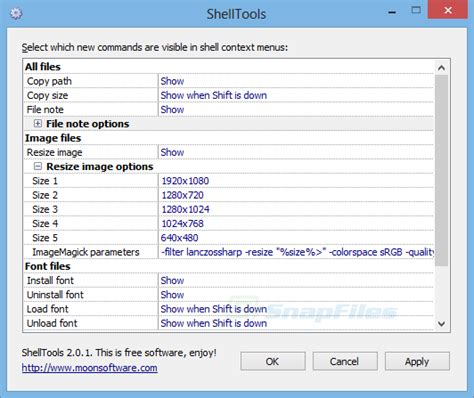Viewport: 474px width, 398px height.
Task: Expand the File note options group
Action: 38,124
